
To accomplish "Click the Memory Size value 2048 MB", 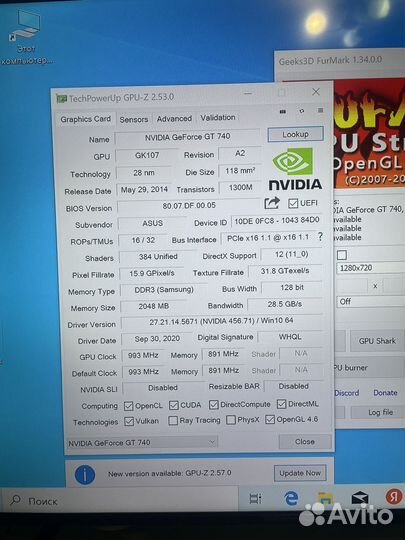I will (x=153, y=306).
